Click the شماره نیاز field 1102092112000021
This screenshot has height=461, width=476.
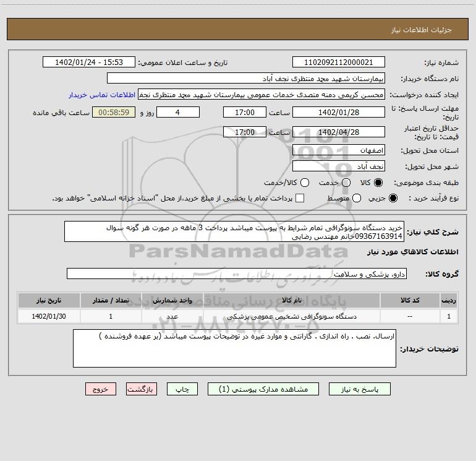[339, 62]
